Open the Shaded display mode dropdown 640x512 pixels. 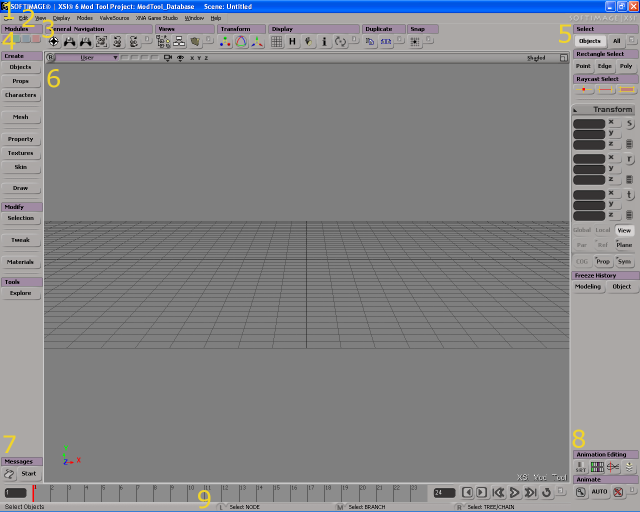pos(536,58)
